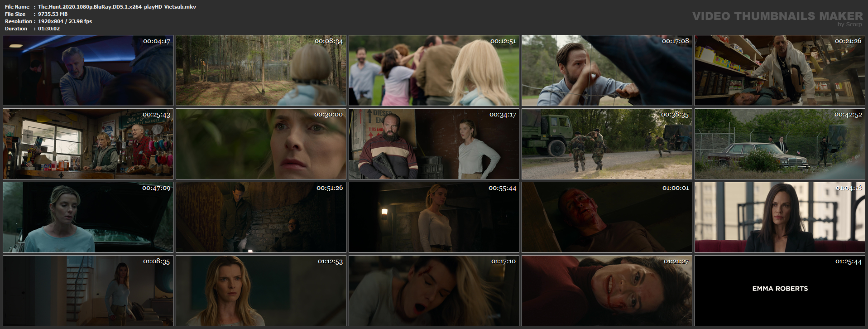Image resolution: width=868 pixels, height=329 pixels.
Task: Select the forest thumbnail at 00:08:34
Action: click(261, 71)
